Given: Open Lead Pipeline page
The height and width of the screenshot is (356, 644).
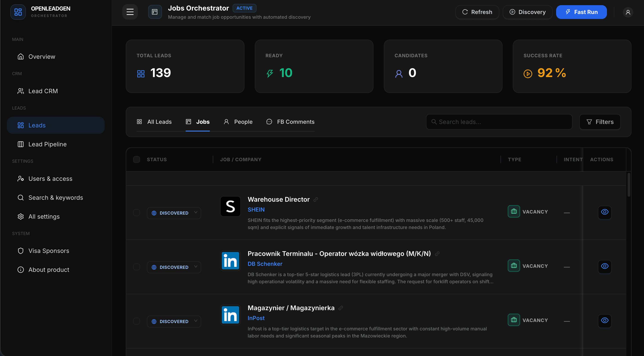Looking at the screenshot, I should pos(56,144).
